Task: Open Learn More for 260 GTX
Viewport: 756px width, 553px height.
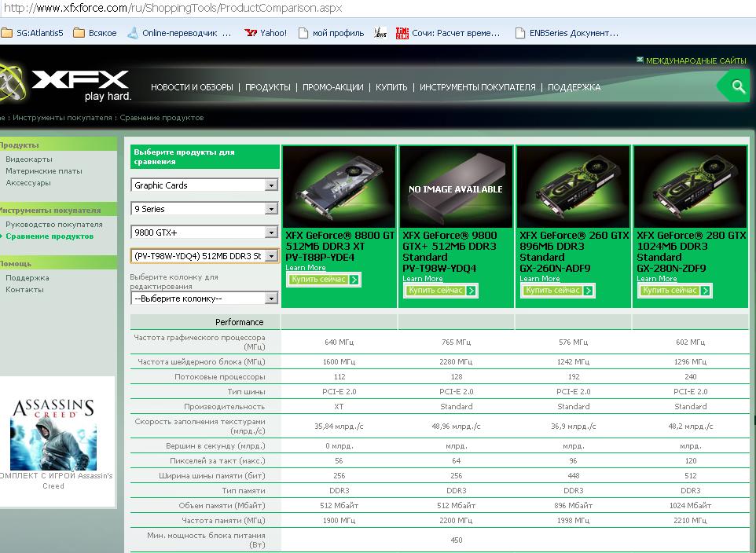Action: tap(540, 279)
